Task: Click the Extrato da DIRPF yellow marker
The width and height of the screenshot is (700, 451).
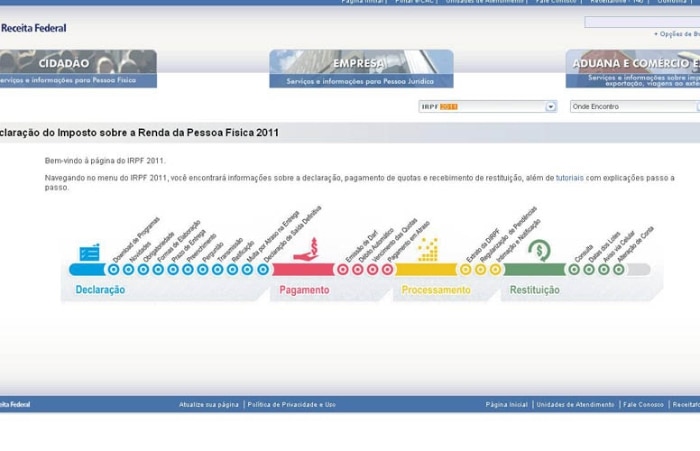Action: click(x=465, y=269)
